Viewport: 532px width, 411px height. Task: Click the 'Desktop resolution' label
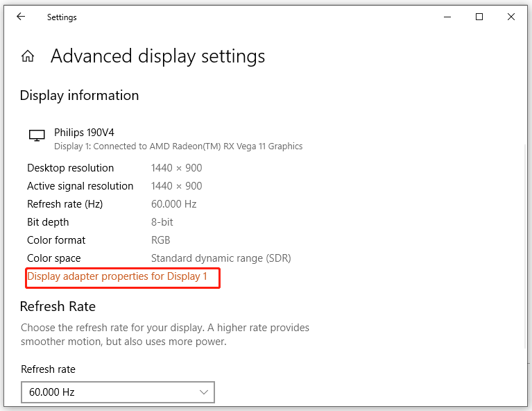(x=70, y=168)
